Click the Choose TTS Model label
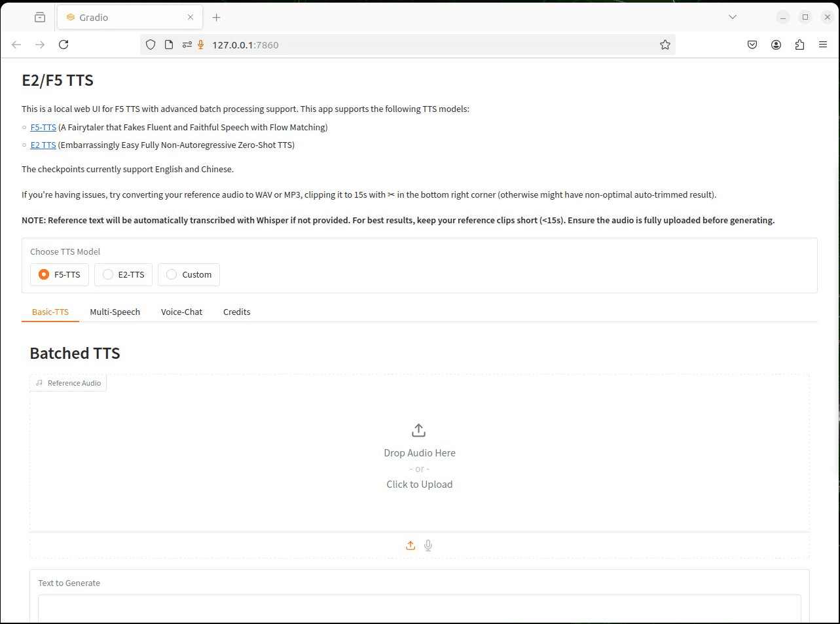Viewport: 840px width, 624px height. [65, 251]
